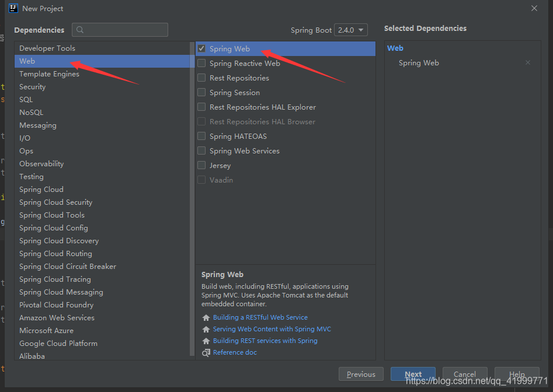
Task: Tick the Spring Web Services checkbox
Action: [x=201, y=150]
